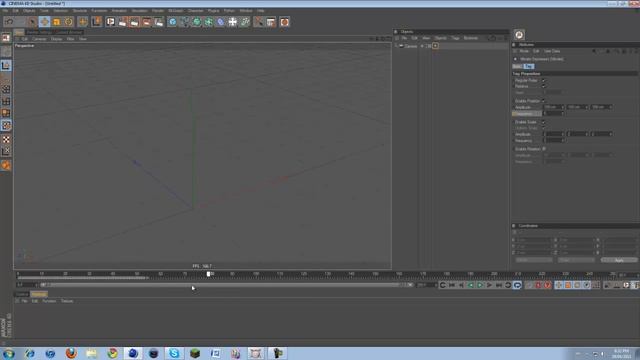Toggle the blue loop playback button
640x360 pixels.
(517, 285)
